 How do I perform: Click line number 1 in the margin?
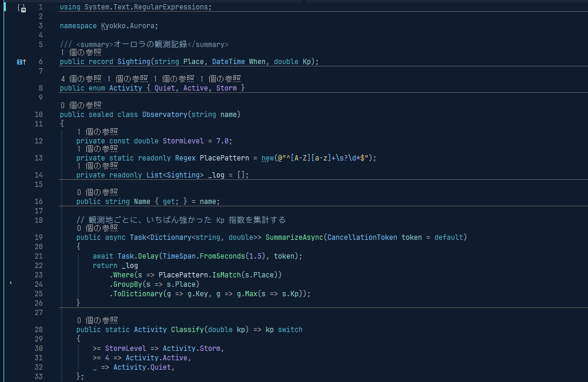[x=41, y=7]
